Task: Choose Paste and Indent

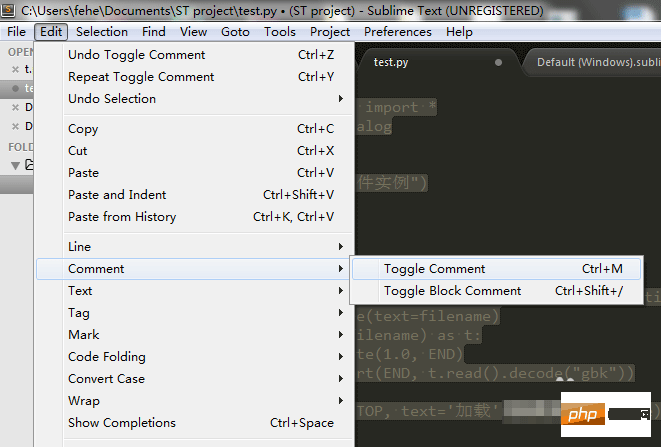Action: click(x=194, y=194)
